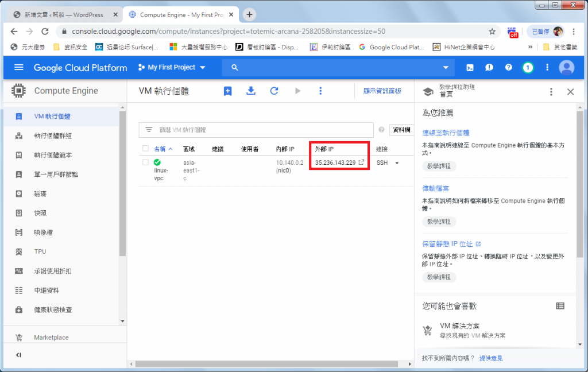This screenshot has height=372, width=588.
Task: Open the Google Cloud navigation hamburger menu
Action: (x=18, y=68)
